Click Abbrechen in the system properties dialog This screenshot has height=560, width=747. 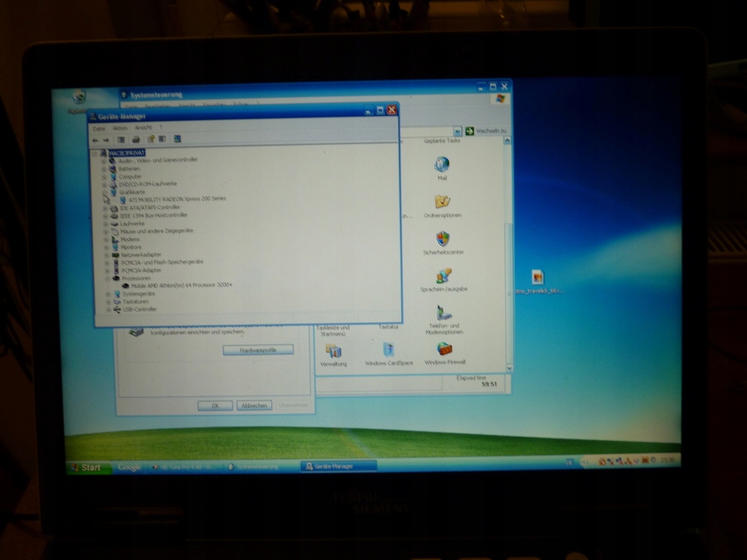pyautogui.click(x=254, y=405)
